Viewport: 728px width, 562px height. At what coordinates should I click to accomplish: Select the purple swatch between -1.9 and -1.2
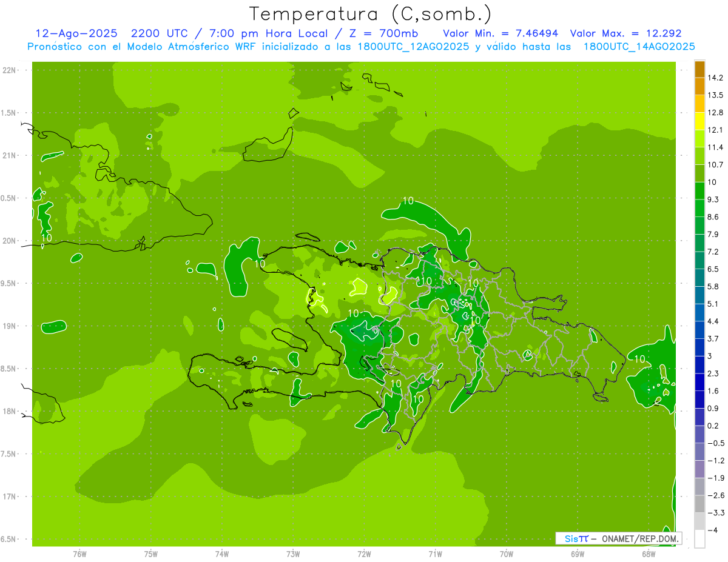coord(699,469)
